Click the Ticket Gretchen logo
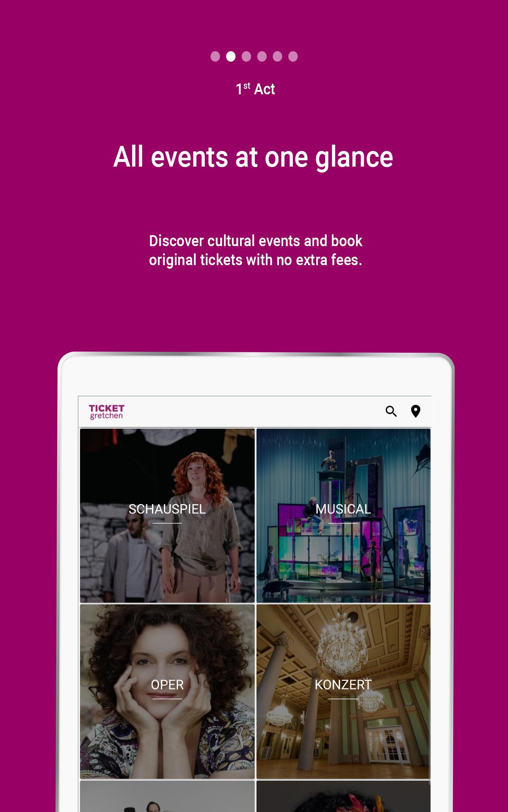Viewport: 508px width, 812px height. point(106,411)
